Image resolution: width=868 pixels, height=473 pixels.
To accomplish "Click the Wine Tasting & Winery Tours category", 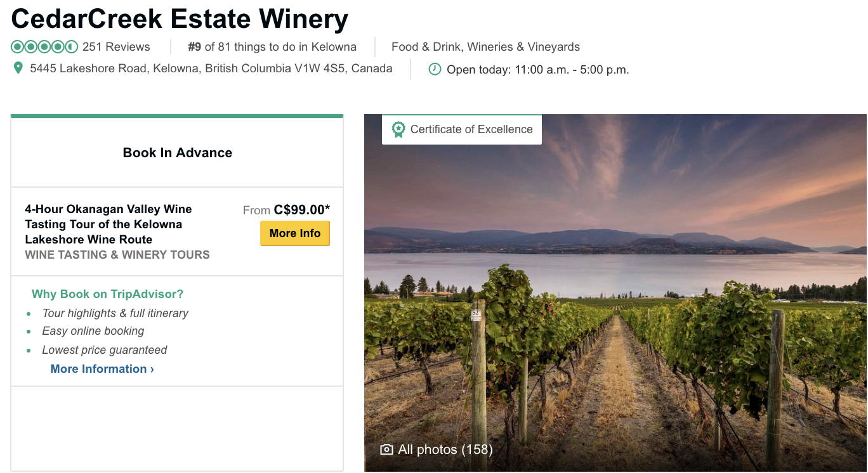I will click(x=117, y=255).
